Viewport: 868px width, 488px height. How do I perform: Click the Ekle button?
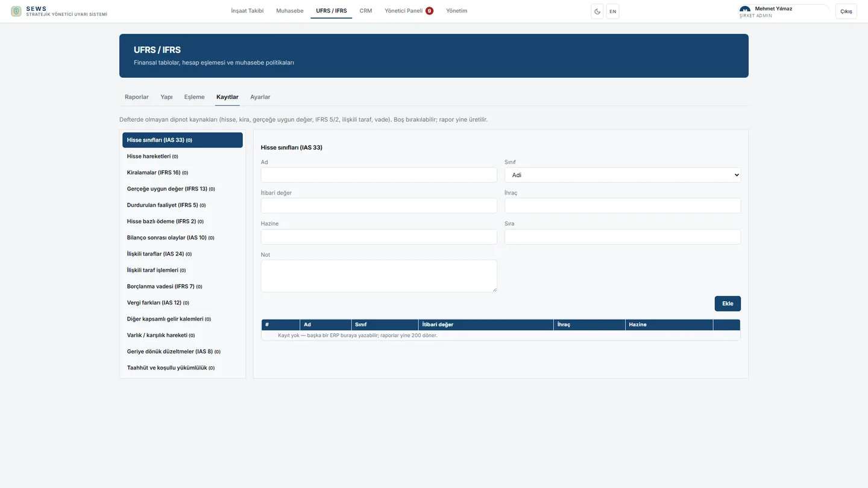point(728,304)
